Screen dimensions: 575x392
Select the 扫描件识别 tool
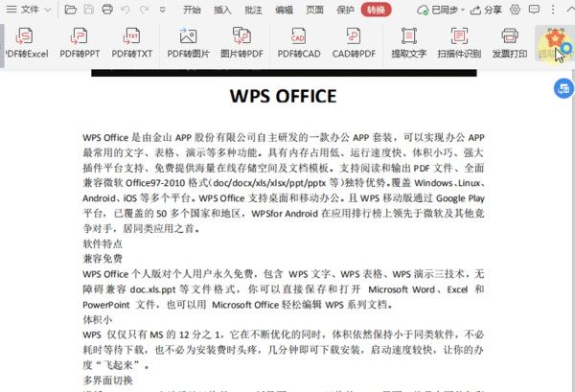click(459, 43)
